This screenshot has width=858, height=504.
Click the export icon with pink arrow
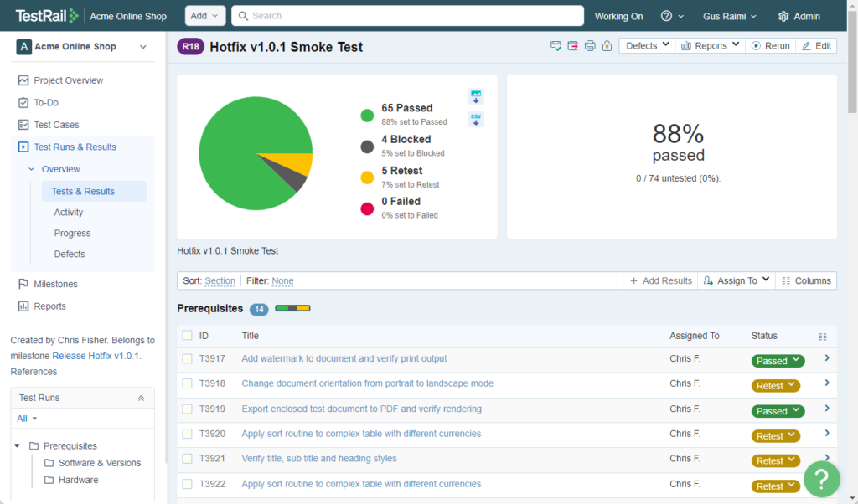click(x=573, y=46)
